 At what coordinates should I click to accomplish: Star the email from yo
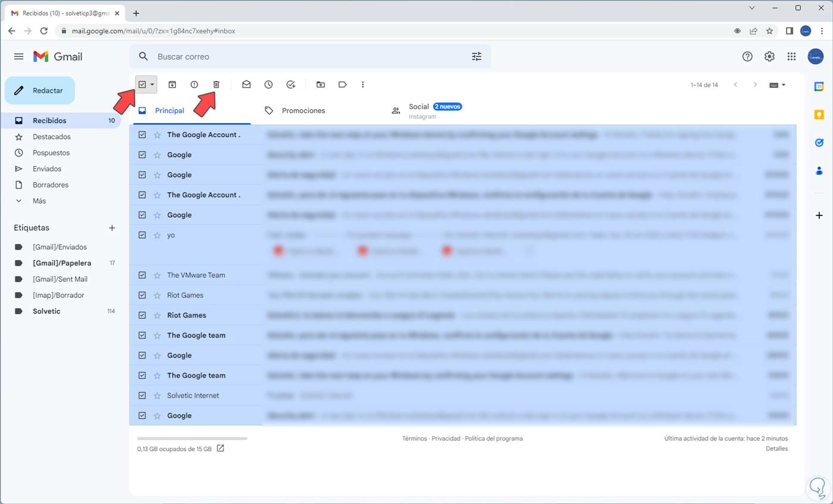click(157, 235)
